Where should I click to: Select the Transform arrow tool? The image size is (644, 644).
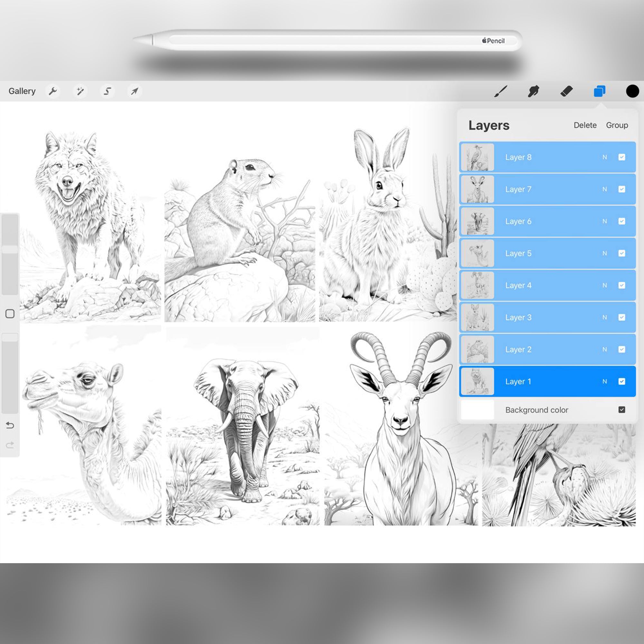[x=134, y=91]
